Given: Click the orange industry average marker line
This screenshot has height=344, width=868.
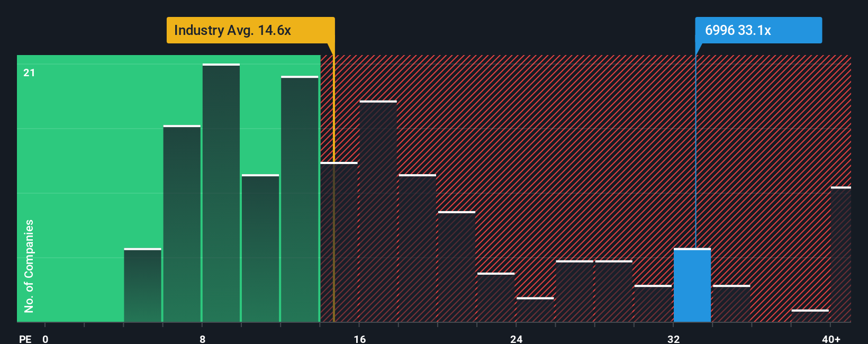Looking at the screenshot, I should pos(334,188).
